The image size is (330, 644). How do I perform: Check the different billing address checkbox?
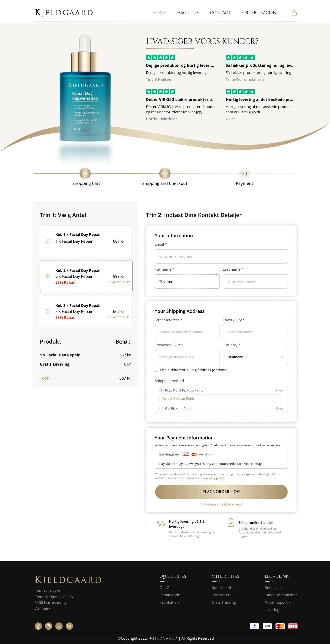(x=157, y=370)
